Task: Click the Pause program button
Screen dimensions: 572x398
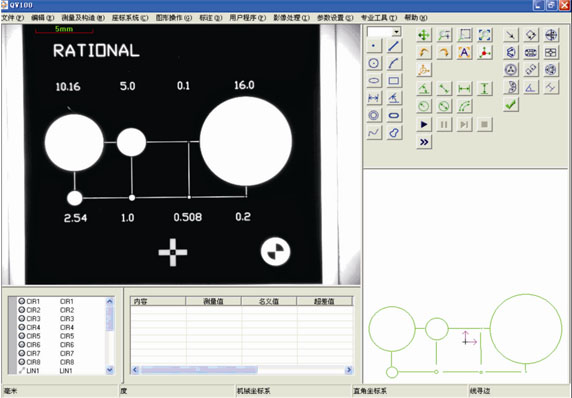Action: click(x=444, y=124)
